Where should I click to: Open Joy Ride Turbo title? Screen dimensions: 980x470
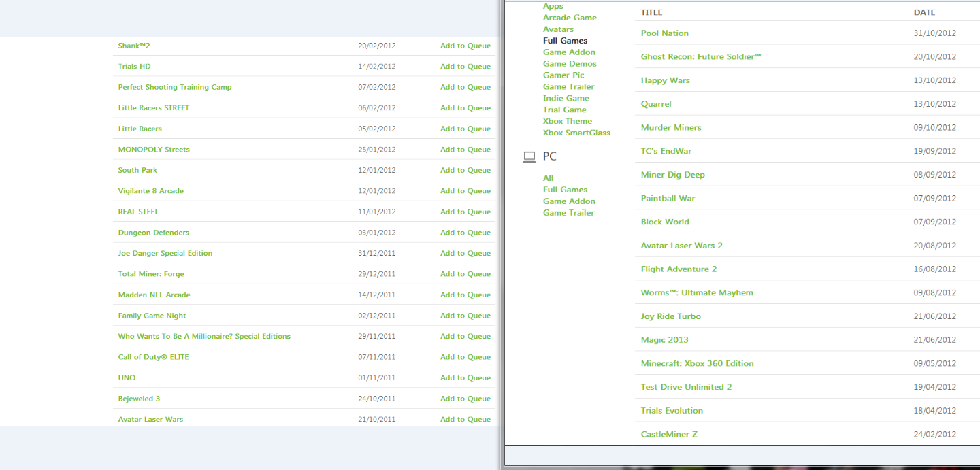[x=670, y=316]
